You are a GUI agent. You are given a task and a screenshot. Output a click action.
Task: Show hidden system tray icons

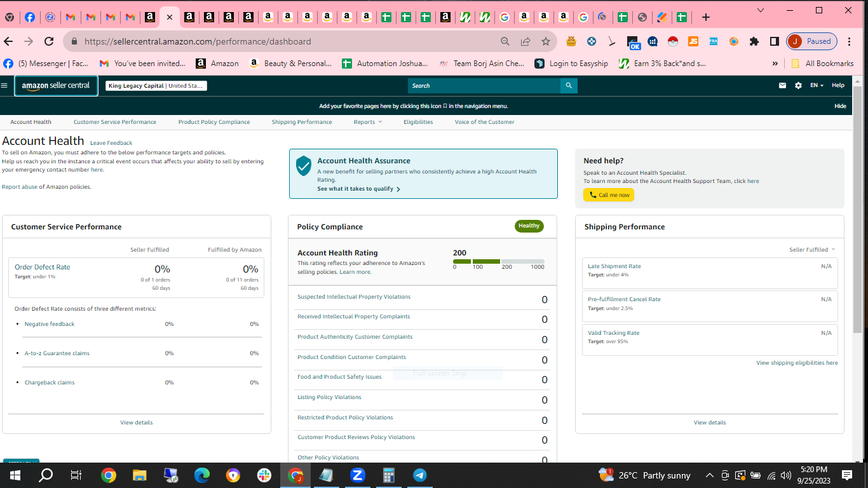coord(709,475)
